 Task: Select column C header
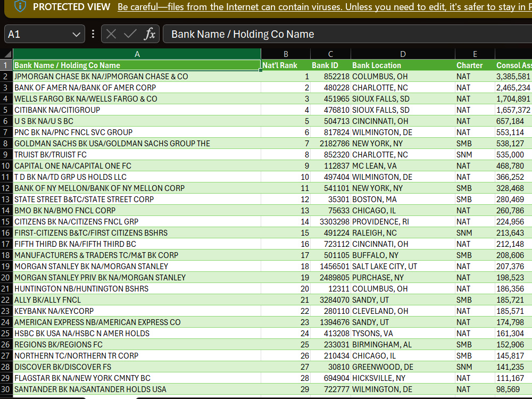330,54
